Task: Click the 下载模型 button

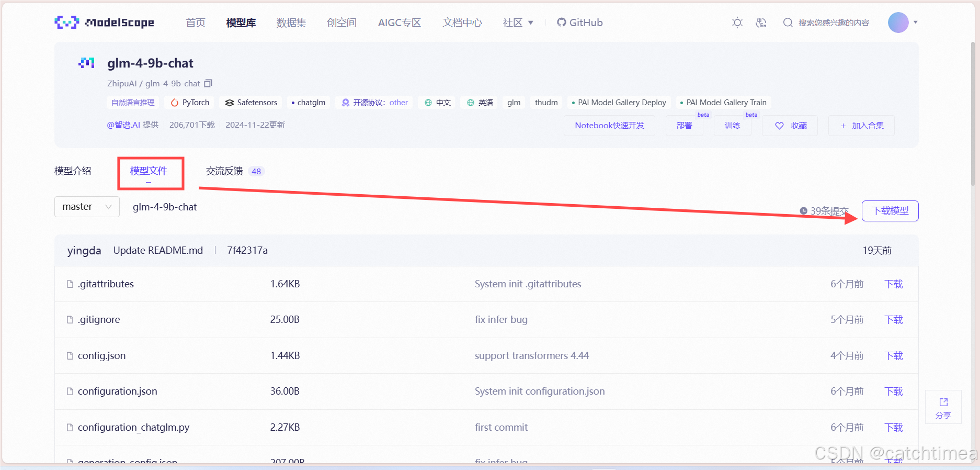Action: tap(890, 211)
